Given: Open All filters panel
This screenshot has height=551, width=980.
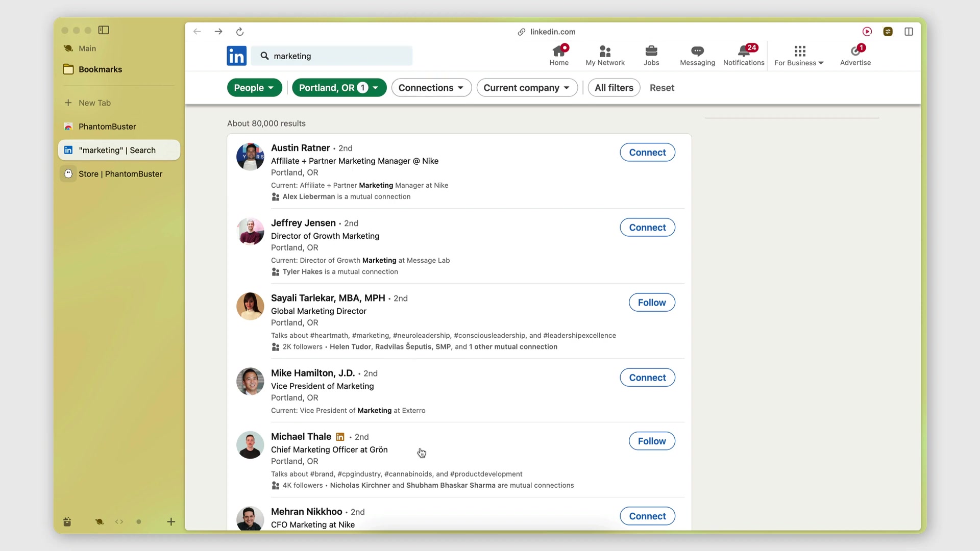Looking at the screenshot, I should pyautogui.click(x=614, y=88).
